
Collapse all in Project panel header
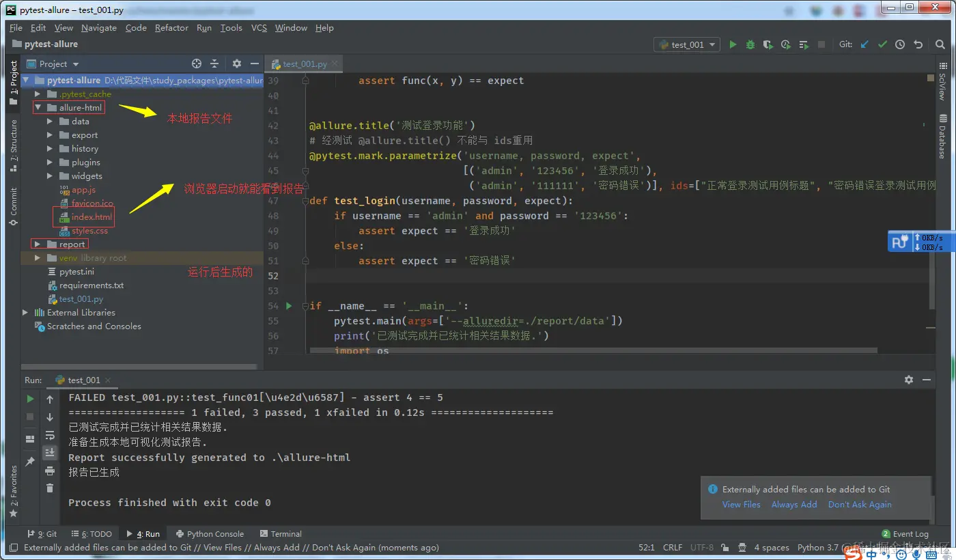click(x=214, y=64)
